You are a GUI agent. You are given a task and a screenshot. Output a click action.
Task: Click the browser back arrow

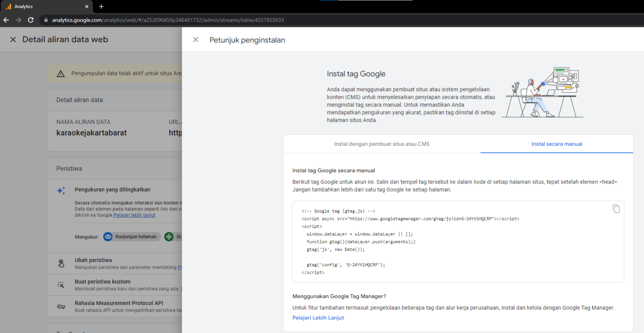coord(6,20)
